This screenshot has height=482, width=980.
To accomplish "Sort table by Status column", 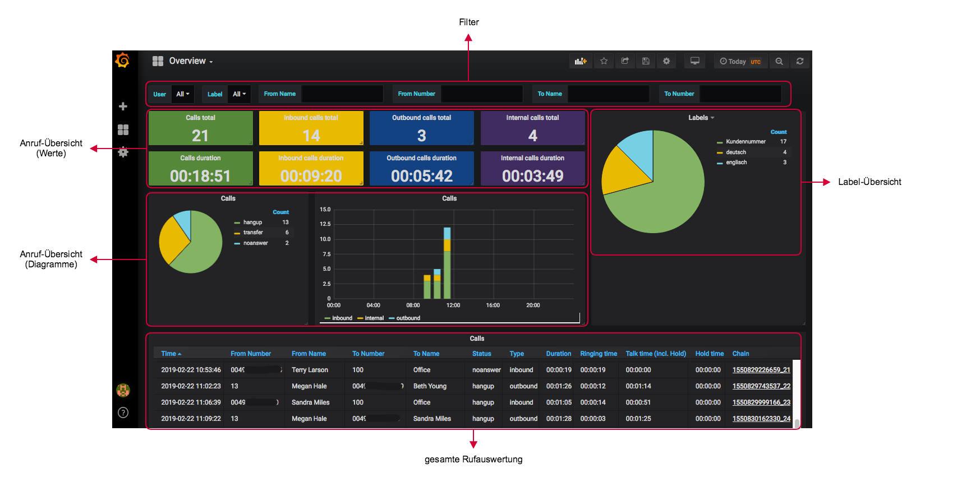I will (481, 354).
